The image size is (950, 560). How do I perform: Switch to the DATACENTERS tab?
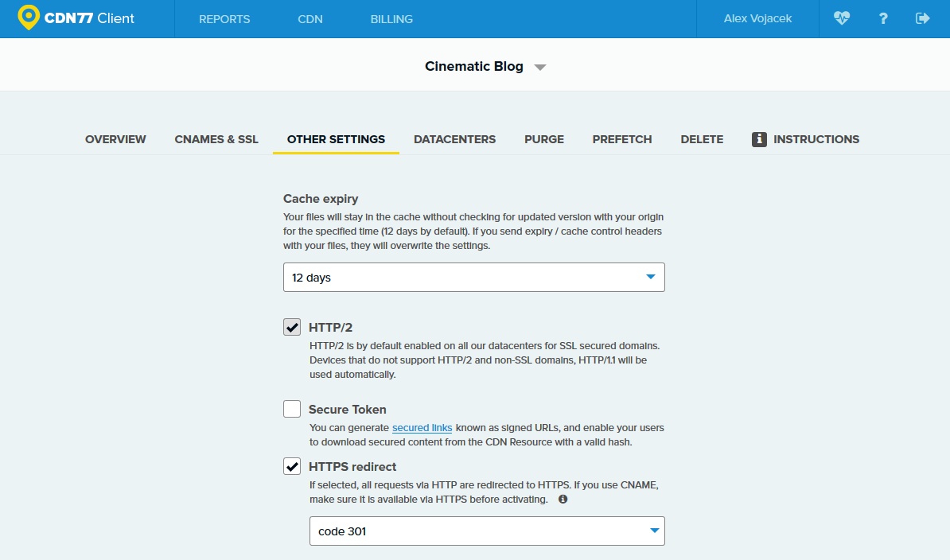click(x=454, y=139)
